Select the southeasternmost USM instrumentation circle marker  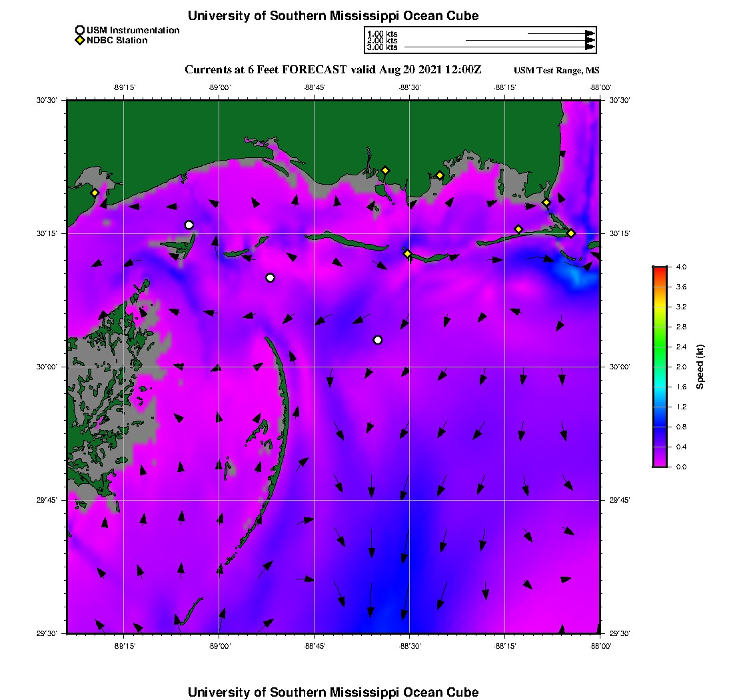pos(378,340)
